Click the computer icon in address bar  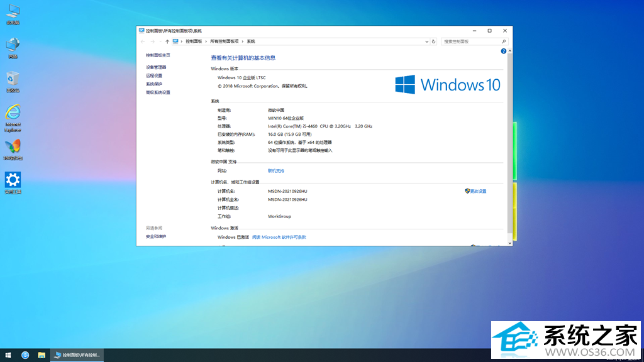[x=175, y=41]
